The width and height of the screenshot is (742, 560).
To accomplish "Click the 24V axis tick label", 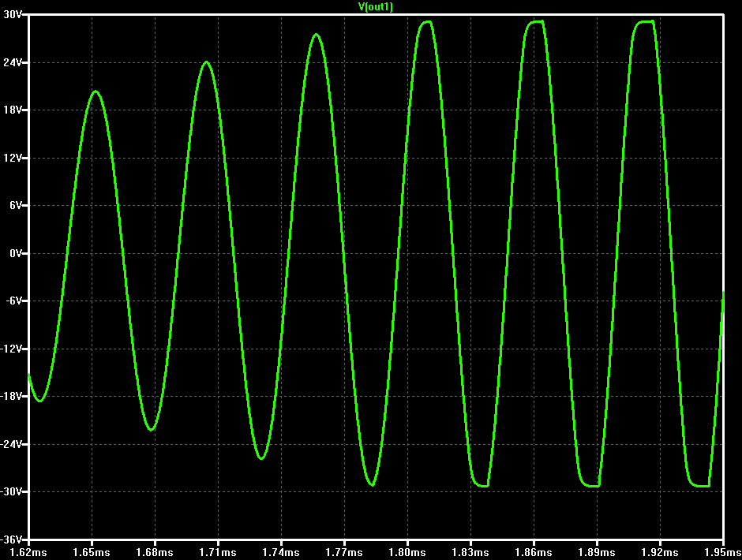I will [x=13, y=62].
